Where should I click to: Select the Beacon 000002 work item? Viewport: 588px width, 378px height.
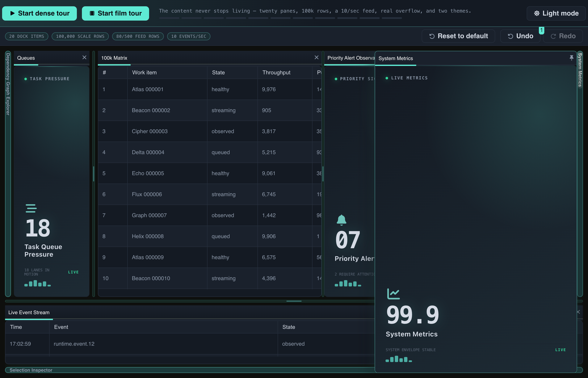pyautogui.click(x=167, y=110)
